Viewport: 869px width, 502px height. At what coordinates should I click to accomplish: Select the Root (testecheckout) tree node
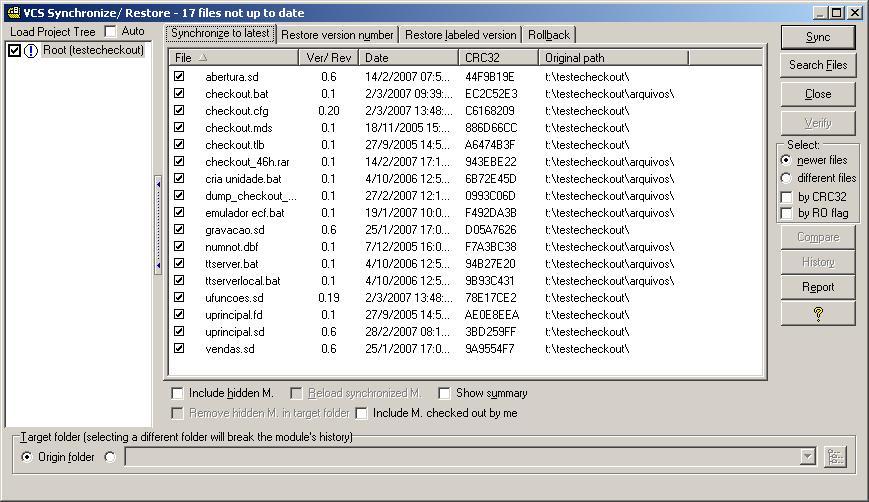(x=93, y=50)
